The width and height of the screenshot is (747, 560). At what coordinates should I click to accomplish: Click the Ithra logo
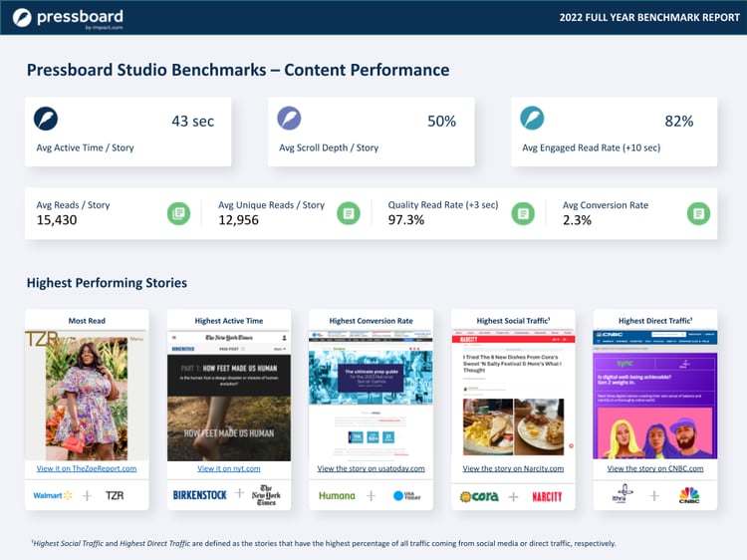click(622, 493)
